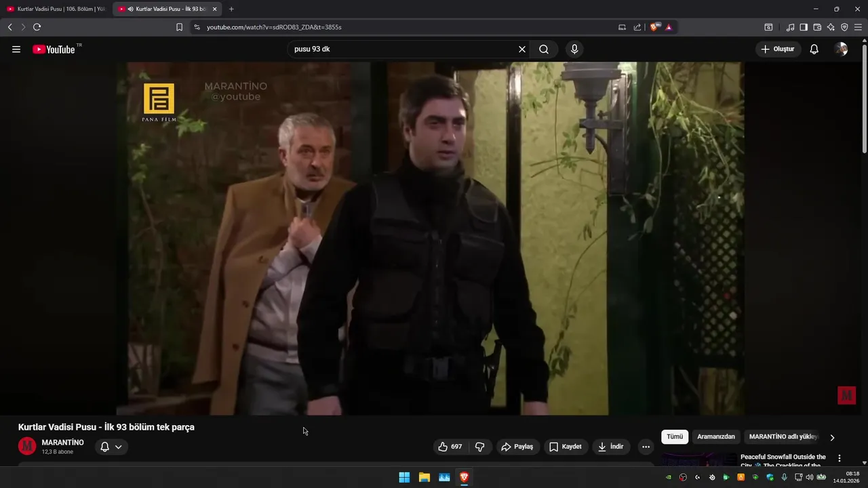The width and height of the screenshot is (868, 488).
Task: Dislike the video with thumbs down
Action: tap(480, 447)
